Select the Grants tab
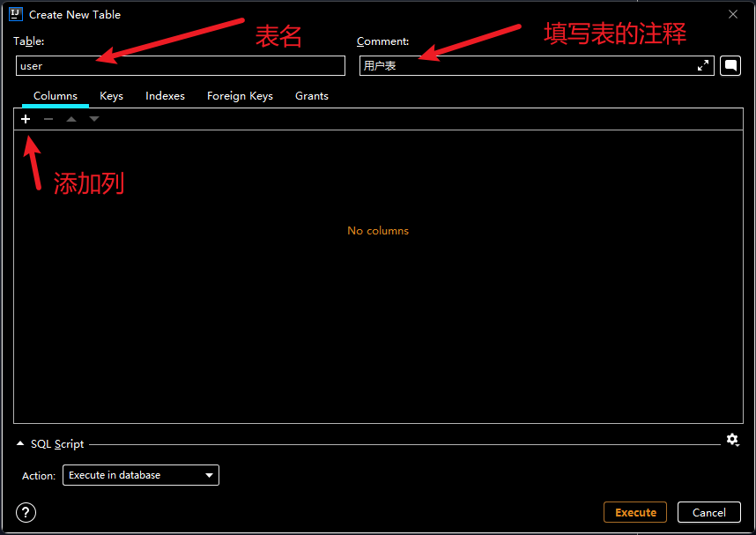Image resolution: width=756 pixels, height=535 pixels. coord(312,96)
